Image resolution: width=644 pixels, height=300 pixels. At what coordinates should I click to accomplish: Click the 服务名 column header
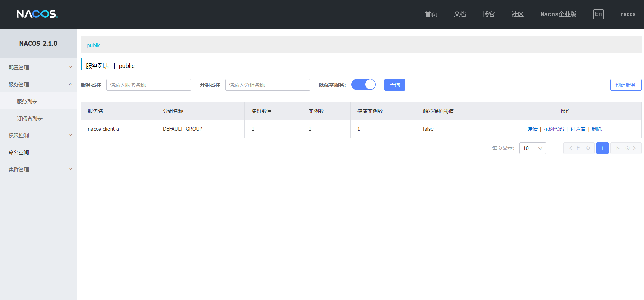point(118,111)
